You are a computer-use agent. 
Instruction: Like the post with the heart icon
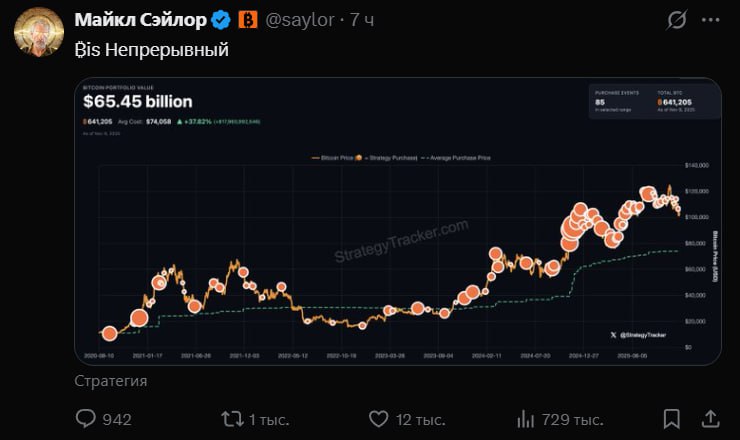pyautogui.click(x=378, y=418)
